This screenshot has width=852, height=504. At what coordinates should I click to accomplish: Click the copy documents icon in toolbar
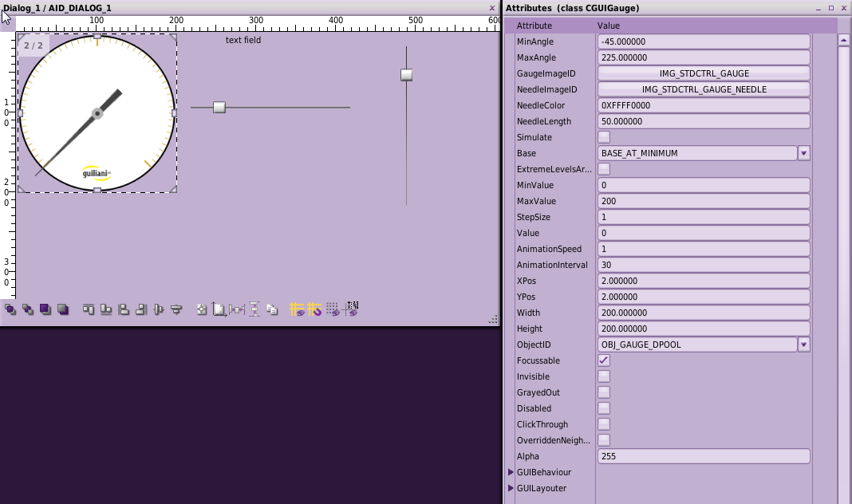coord(272,309)
